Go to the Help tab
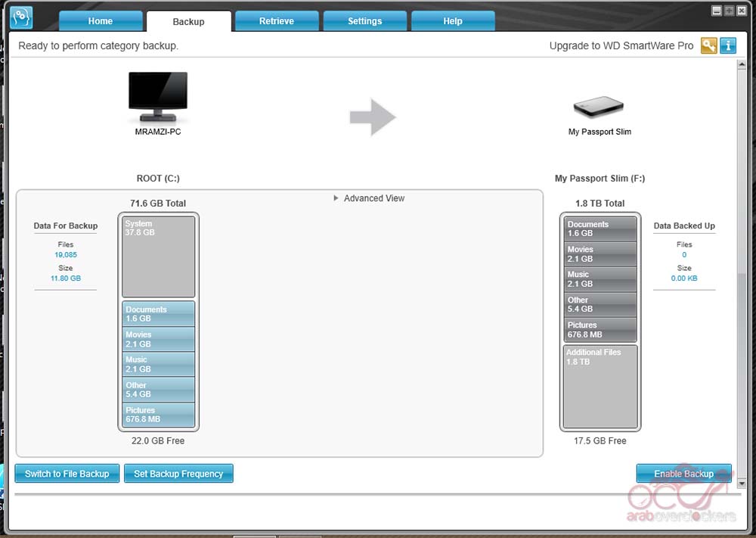Image resolution: width=756 pixels, height=538 pixels. pyautogui.click(x=453, y=21)
